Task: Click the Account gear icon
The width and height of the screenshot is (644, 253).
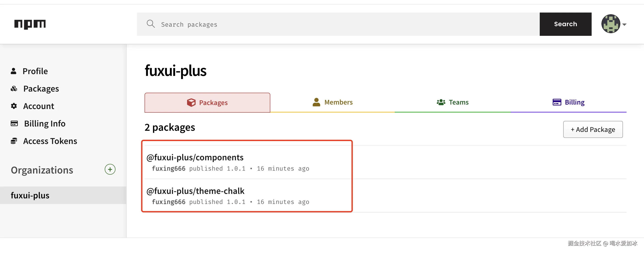Action: coord(14,106)
